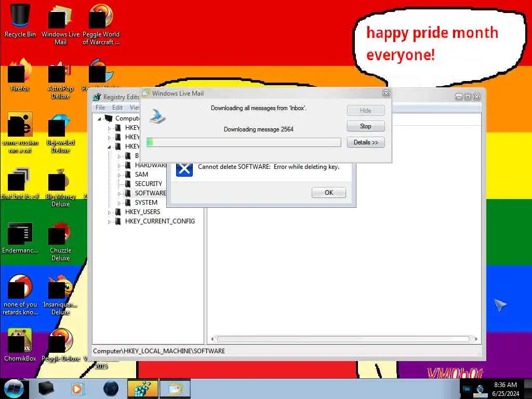This screenshot has width=532, height=399.
Task: Click the download arrow icon in mail dialog
Action: (x=158, y=116)
